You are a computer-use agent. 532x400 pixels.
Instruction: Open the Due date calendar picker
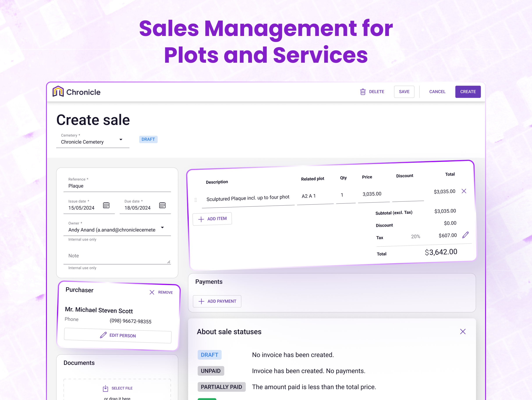click(x=162, y=205)
